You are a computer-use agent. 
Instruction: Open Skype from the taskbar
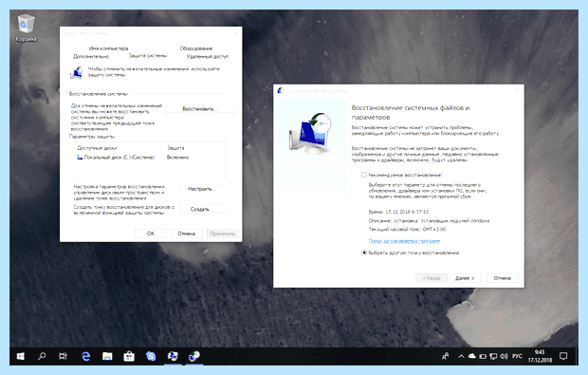click(x=151, y=356)
